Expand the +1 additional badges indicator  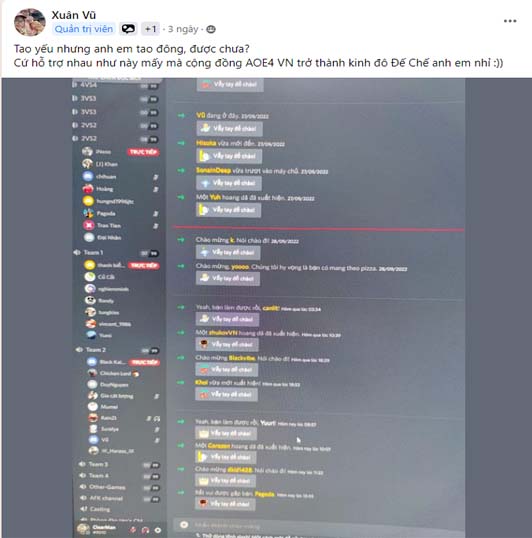click(x=150, y=29)
